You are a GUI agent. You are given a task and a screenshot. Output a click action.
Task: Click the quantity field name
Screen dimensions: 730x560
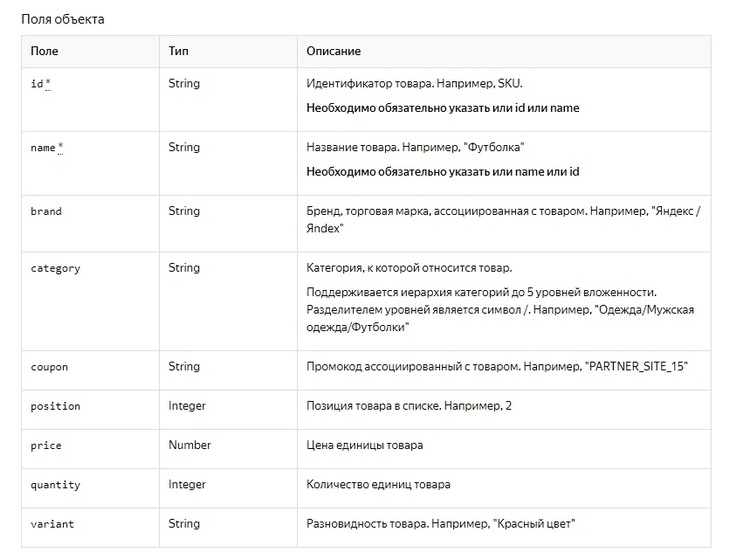(56, 485)
